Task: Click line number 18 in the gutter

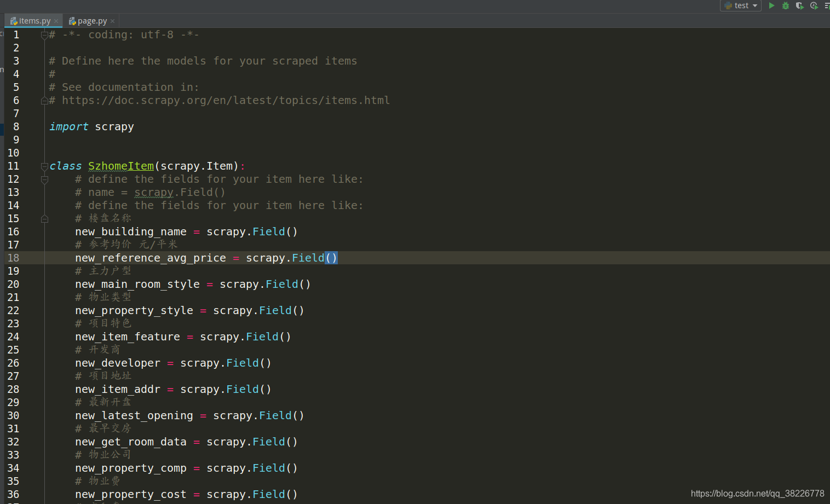Action: 13,258
